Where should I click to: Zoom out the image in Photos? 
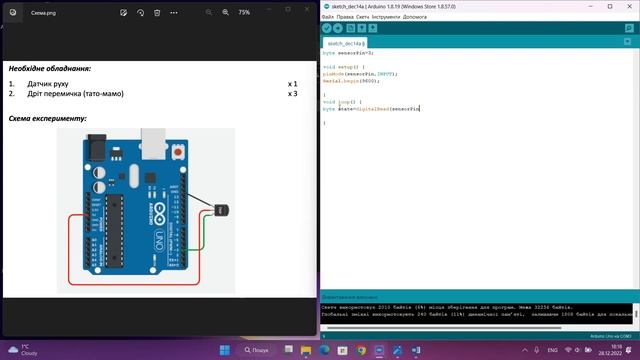209,12
